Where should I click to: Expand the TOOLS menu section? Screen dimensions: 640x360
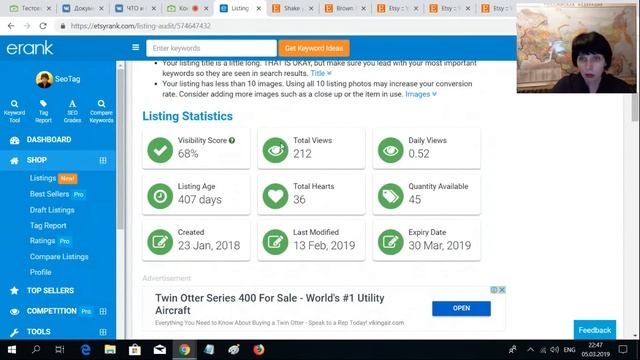(x=103, y=332)
